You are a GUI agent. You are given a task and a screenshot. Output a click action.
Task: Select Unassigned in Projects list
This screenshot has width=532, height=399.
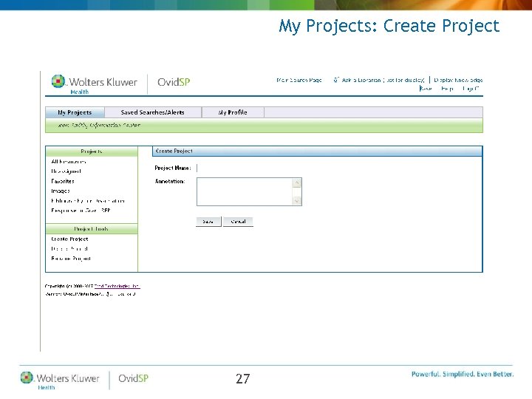coord(66,171)
